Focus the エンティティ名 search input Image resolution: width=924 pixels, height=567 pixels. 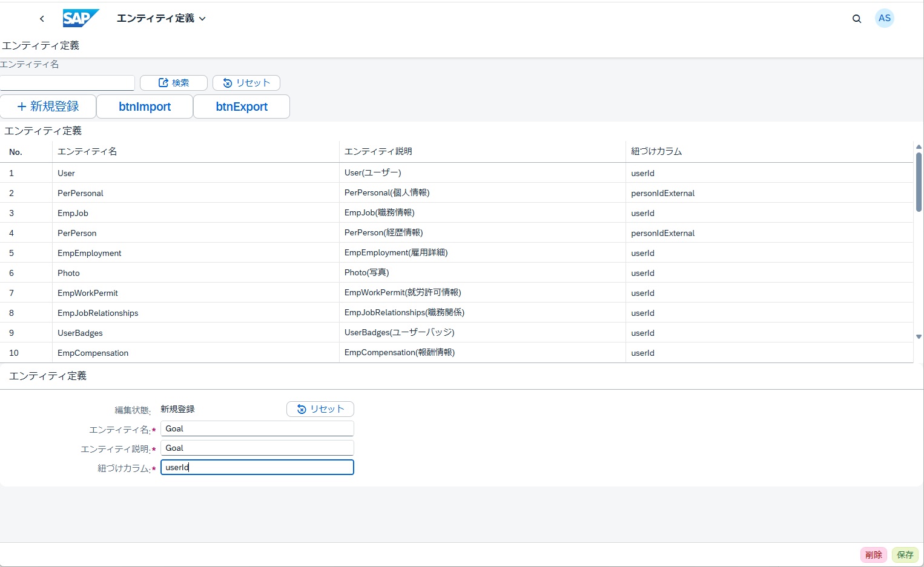(67, 83)
